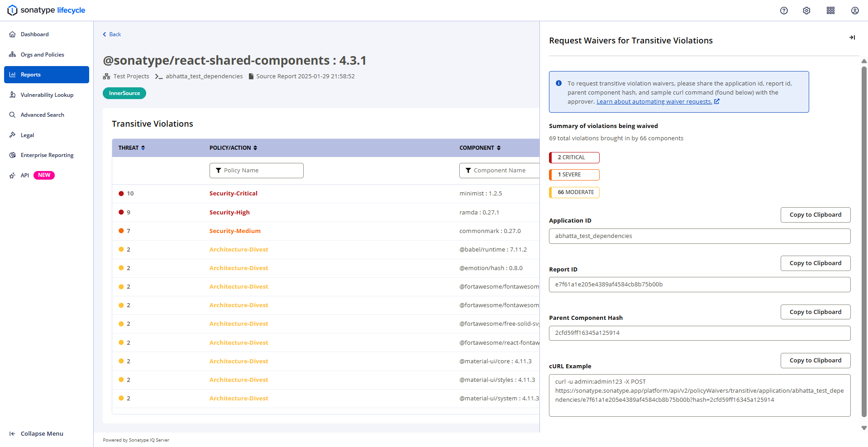Viewport: 868px width, 447px height.
Task: Go to Dashboard in sidebar
Action: click(x=47, y=34)
